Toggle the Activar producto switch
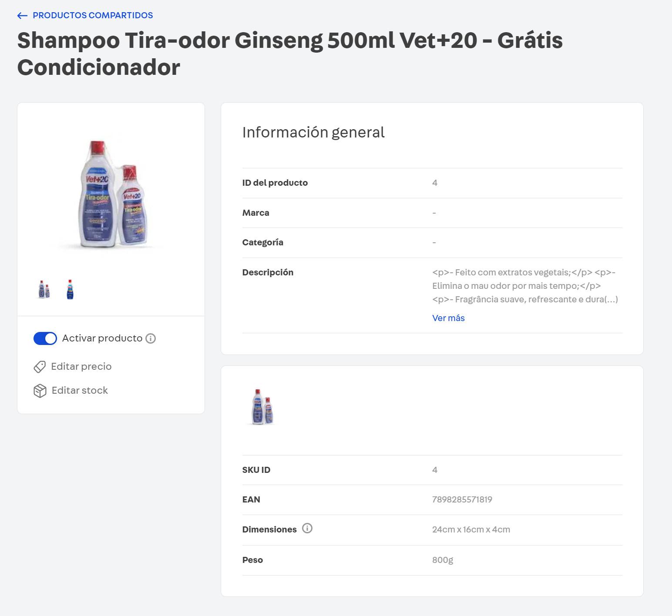 point(45,338)
